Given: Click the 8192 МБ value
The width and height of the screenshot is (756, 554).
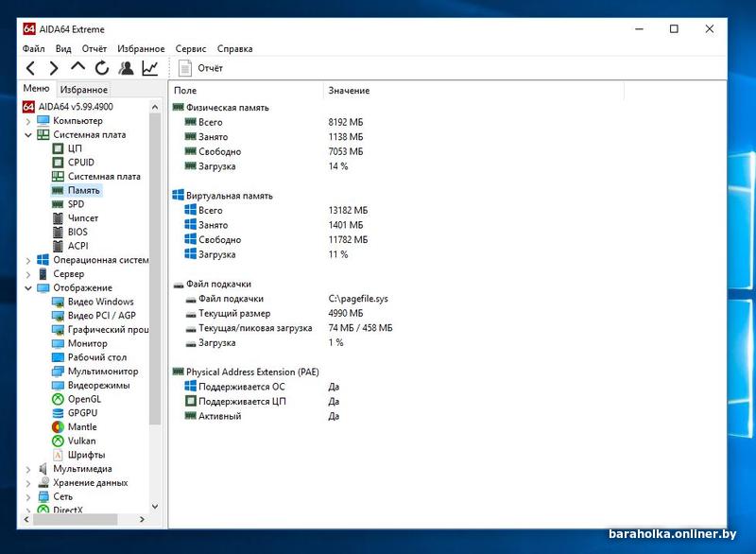Looking at the screenshot, I should [x=346, y=123].
